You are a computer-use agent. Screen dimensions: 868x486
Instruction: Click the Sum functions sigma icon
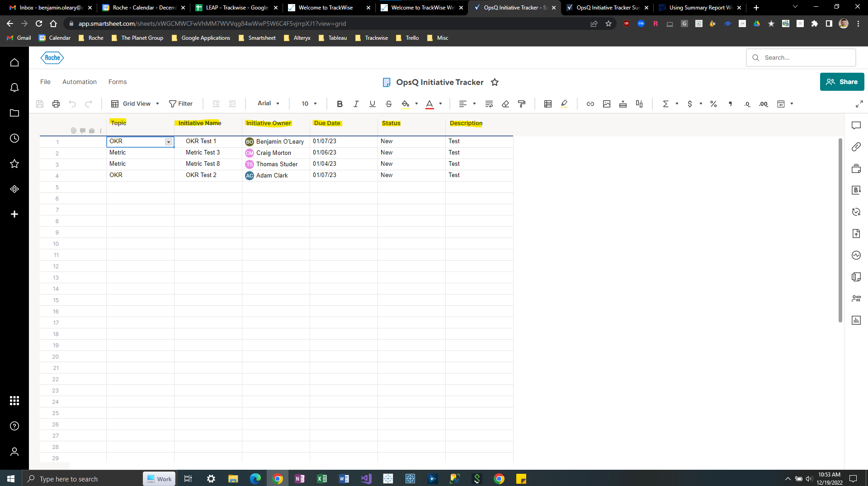pyautogui.click(x=665, y=104)
